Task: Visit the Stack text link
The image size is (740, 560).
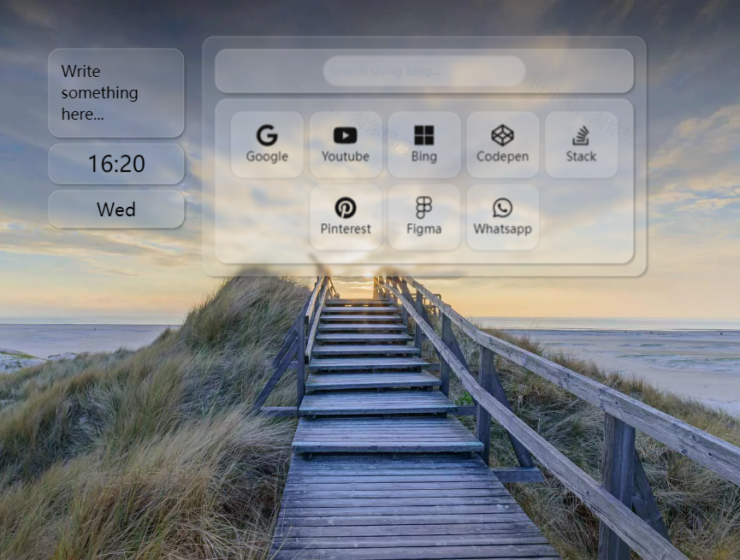Action: pos(581,156)
